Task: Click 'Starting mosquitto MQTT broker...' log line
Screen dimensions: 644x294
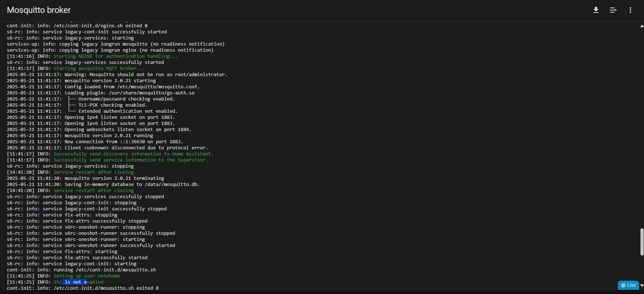Action: [76, 68]
